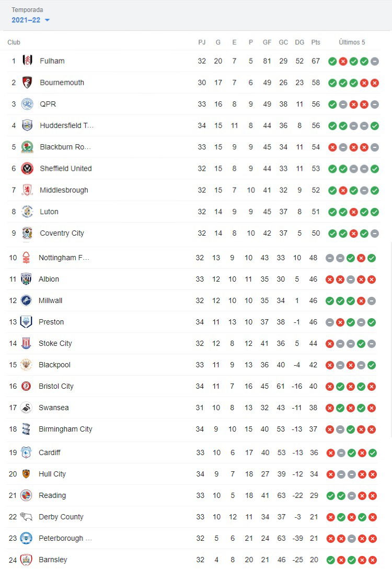392x581 pixels.
Task: Select the Hull City team name
Action: [52, 474]
